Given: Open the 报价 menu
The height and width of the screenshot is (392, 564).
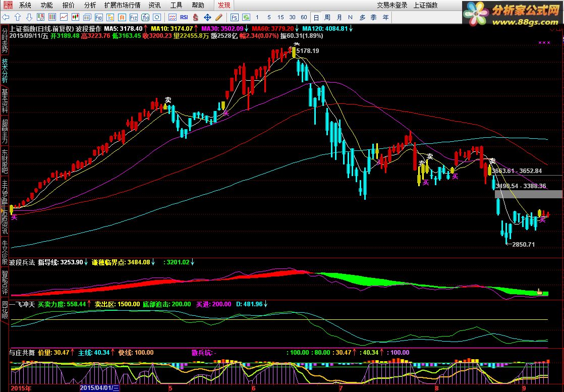Looking at the screenshot, I should [68, 5].
